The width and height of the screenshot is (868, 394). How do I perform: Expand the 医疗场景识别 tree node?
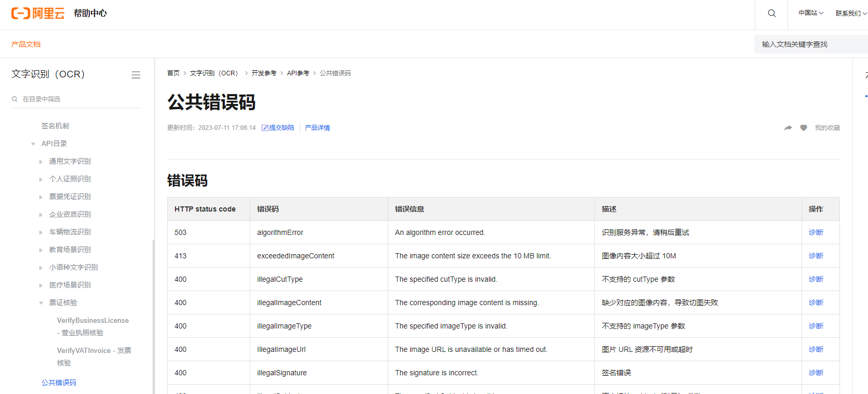(41, 285)
